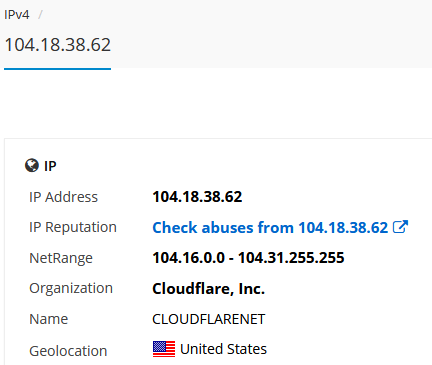432x365 pixels.
Task: Click the Cloudflare, Inc. organization value
Action: 209,289
